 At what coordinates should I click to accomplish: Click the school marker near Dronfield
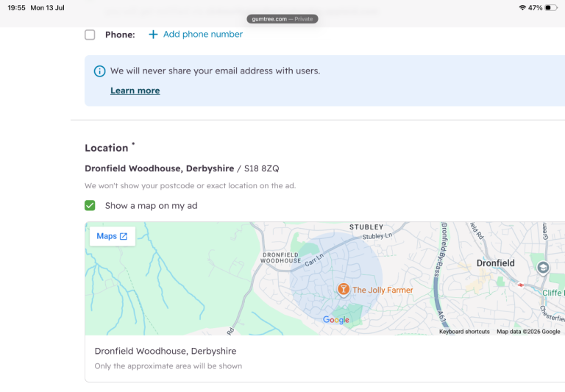click(x=543, y=268)
